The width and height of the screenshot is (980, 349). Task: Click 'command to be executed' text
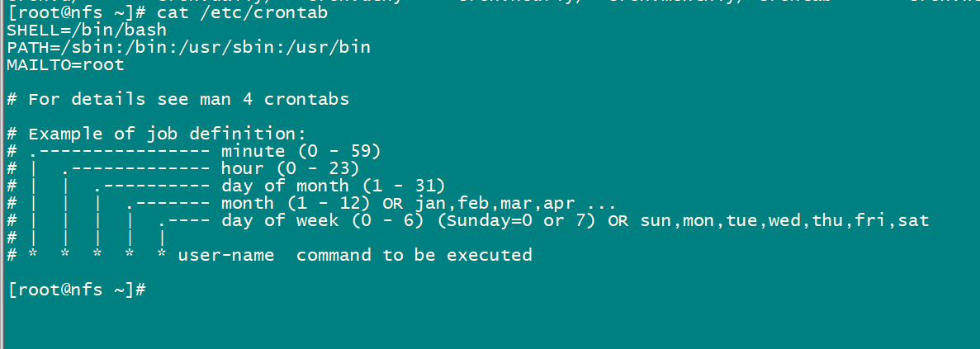tap(414, 255)
